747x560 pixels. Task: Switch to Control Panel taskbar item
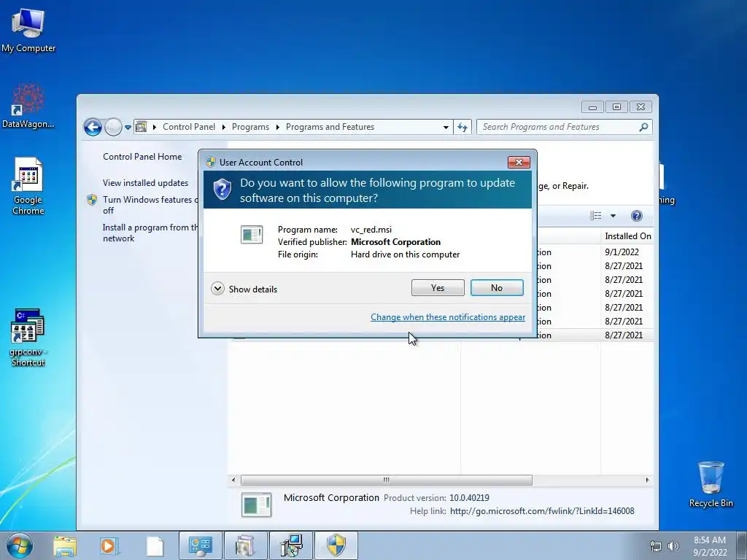[201, 545]
